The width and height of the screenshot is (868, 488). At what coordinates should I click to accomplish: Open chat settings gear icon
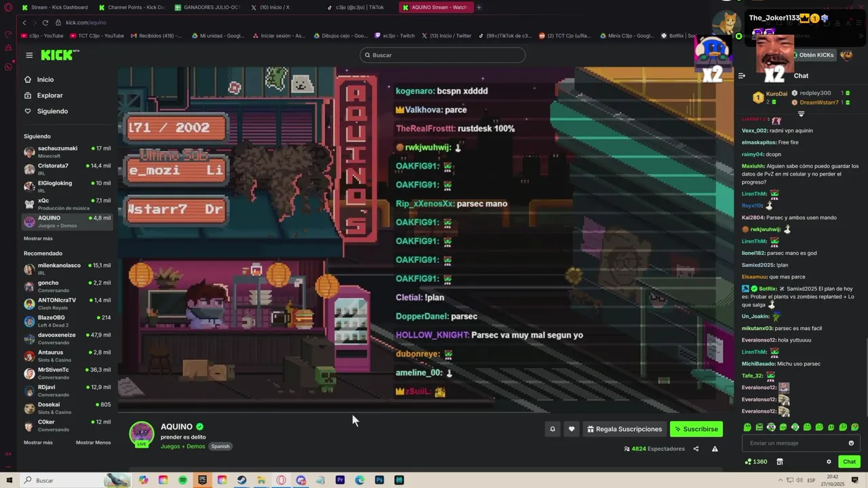pos(829,462)
